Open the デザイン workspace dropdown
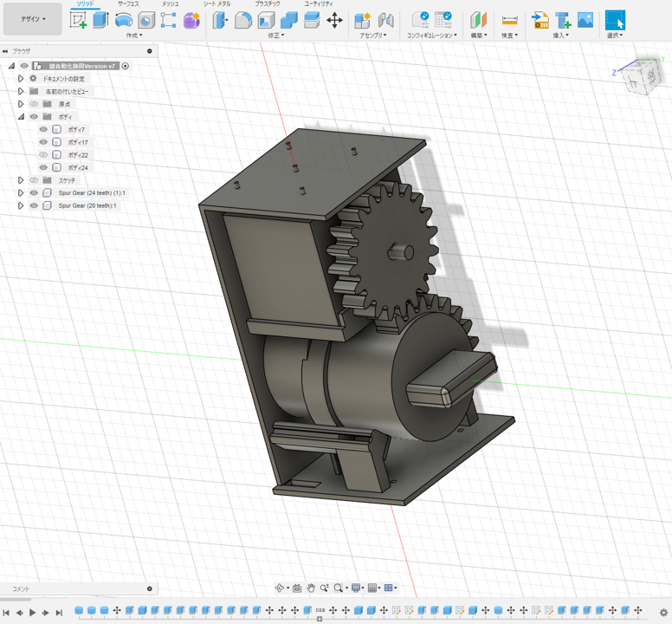This screenshot has width=672, height=624. (33, 19)
